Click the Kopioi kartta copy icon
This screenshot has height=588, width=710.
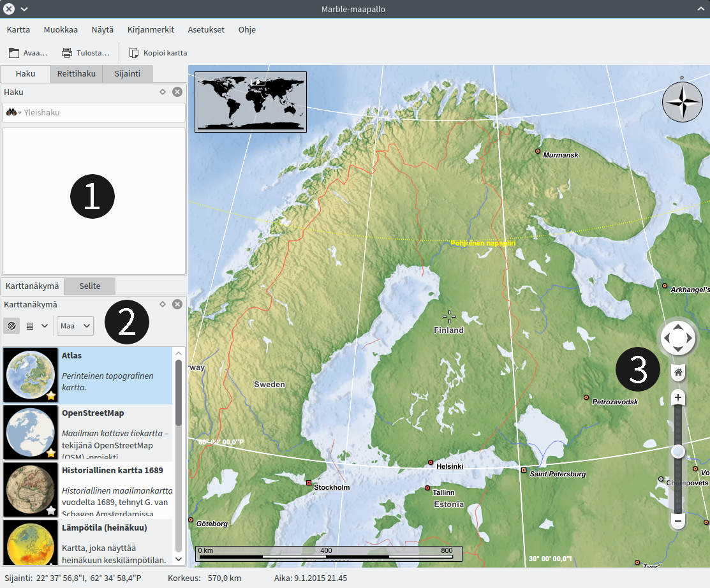pyautogui.click(x=134, y=53)
